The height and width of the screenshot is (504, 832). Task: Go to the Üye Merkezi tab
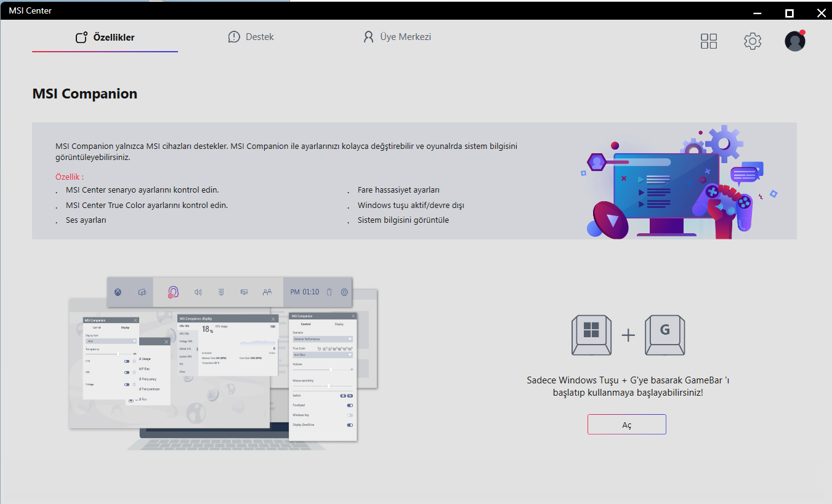[x=397, y=37]
